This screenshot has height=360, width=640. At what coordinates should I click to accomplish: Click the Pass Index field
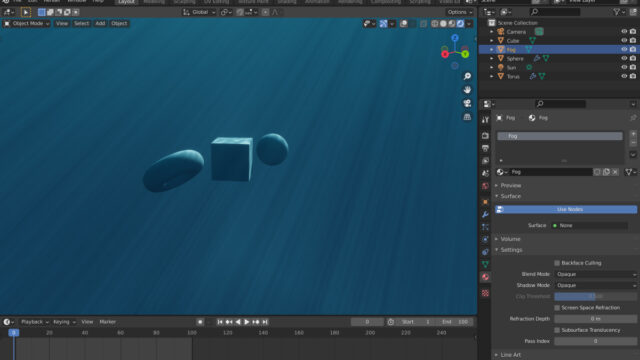(x=596, y=341)
